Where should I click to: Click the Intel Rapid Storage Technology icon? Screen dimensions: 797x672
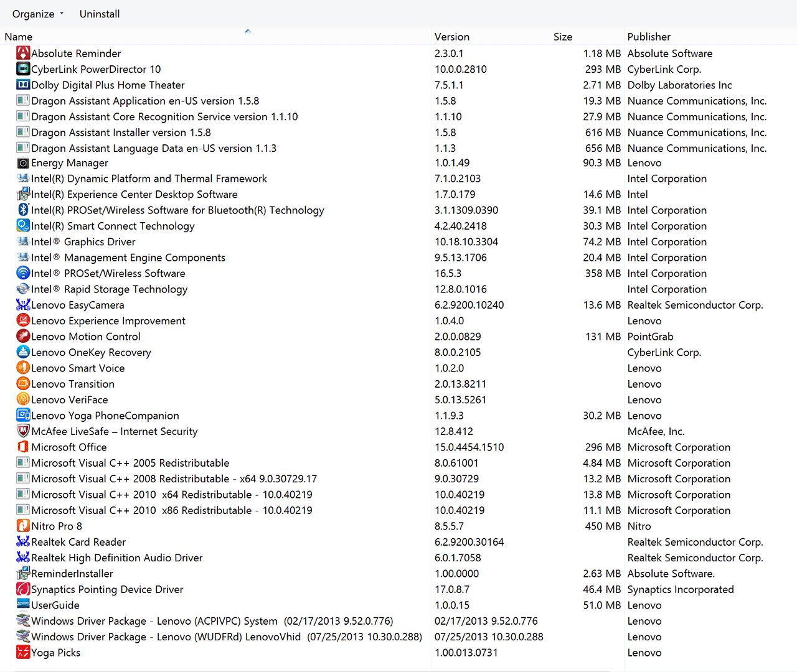point(23,289)
